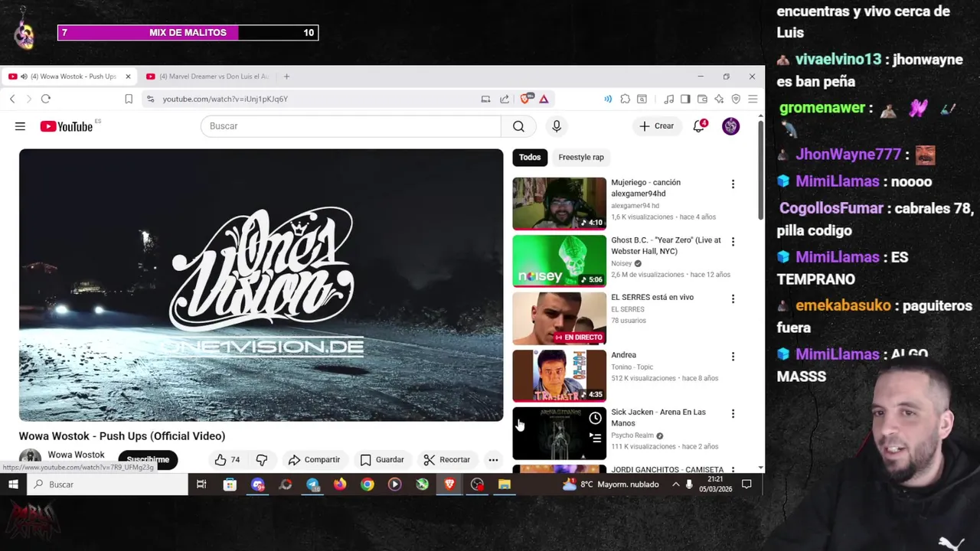
Task: Reload the page in Brave
Action: tap(46, 99)
